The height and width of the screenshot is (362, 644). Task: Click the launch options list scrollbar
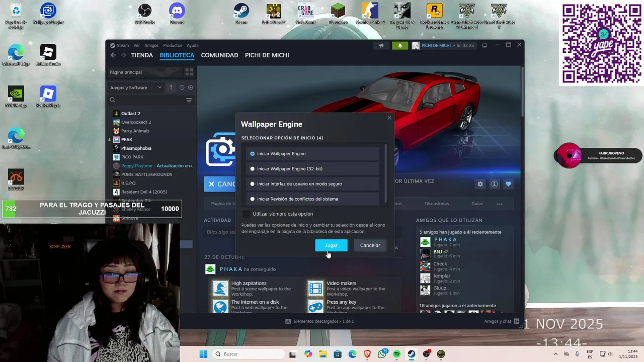(386, 173)
